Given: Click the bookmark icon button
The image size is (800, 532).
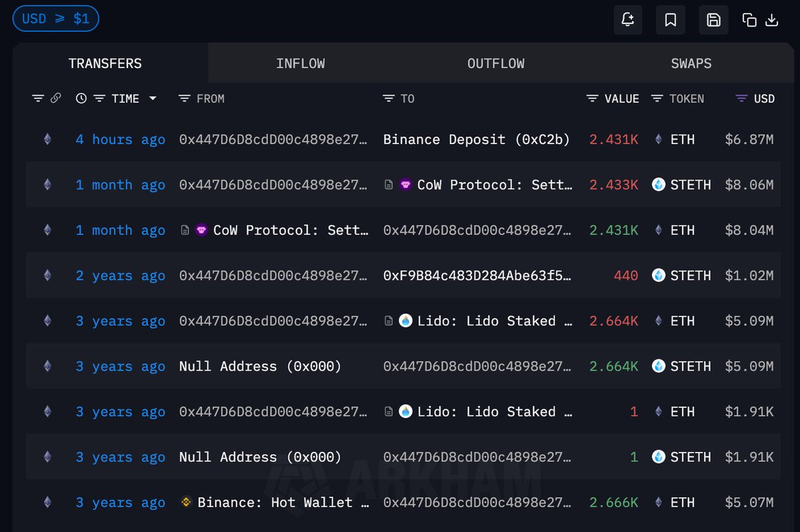Looking at the screenshot, I should [x=671, y=20].
